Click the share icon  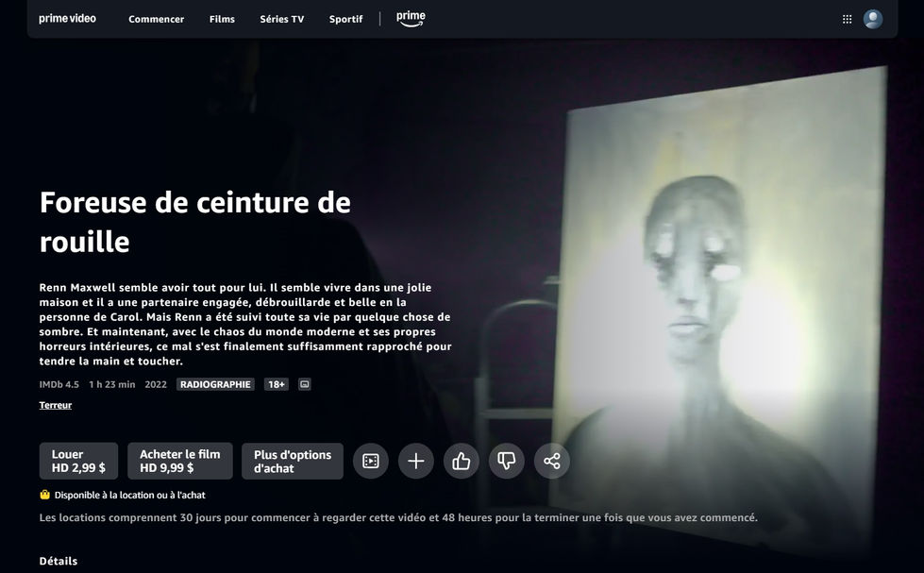click(x=551, y=461)
